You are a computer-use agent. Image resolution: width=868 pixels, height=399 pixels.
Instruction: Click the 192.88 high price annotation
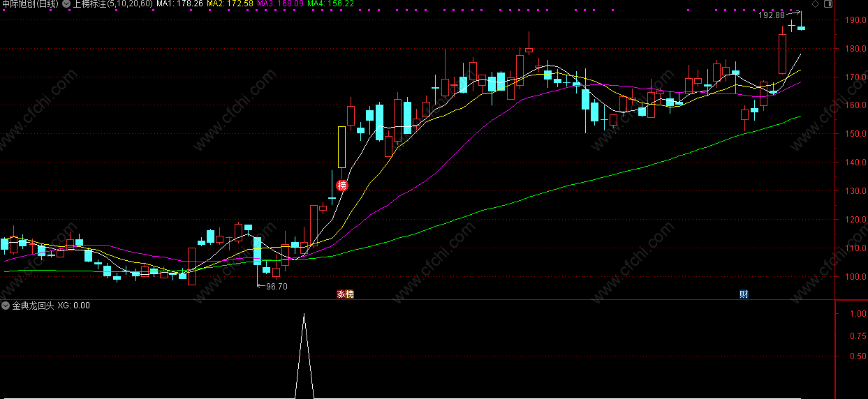point(771,15)
